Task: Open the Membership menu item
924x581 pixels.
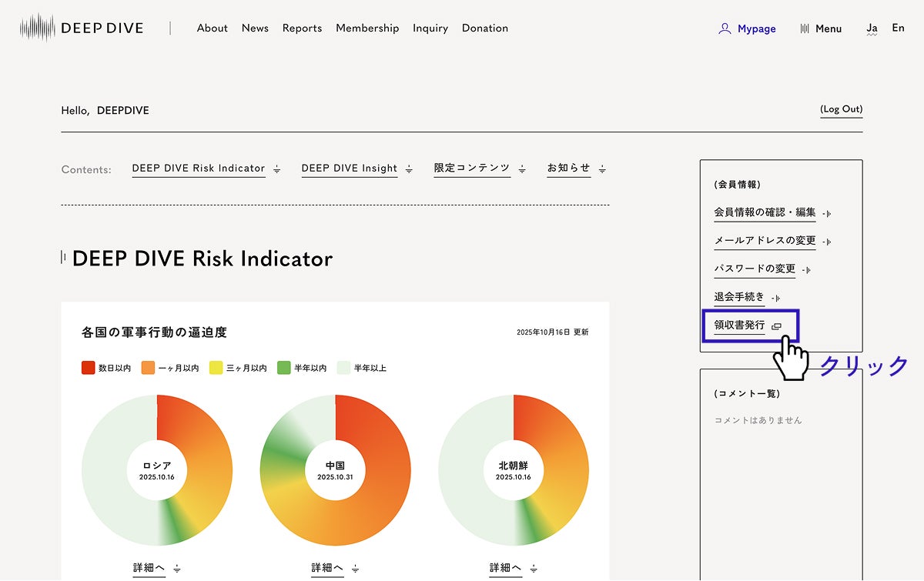Action: coord(367,28)
